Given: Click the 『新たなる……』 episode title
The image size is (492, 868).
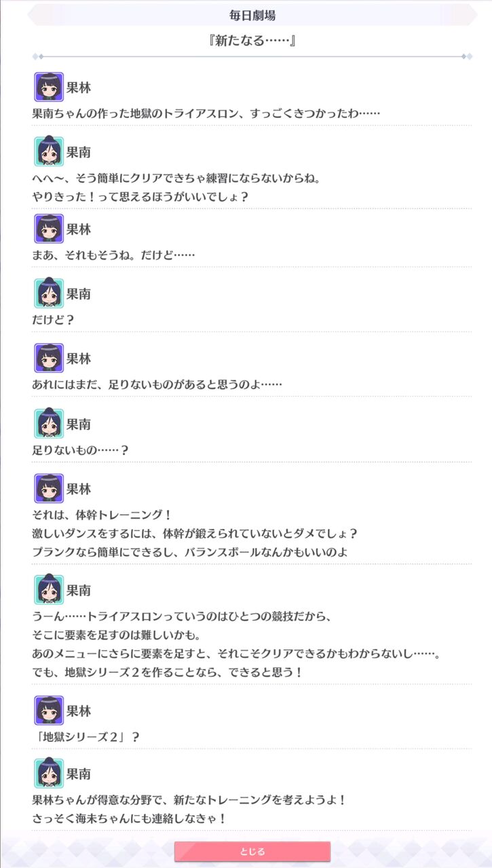Looking at the screenshot, I should click(252, 41).
